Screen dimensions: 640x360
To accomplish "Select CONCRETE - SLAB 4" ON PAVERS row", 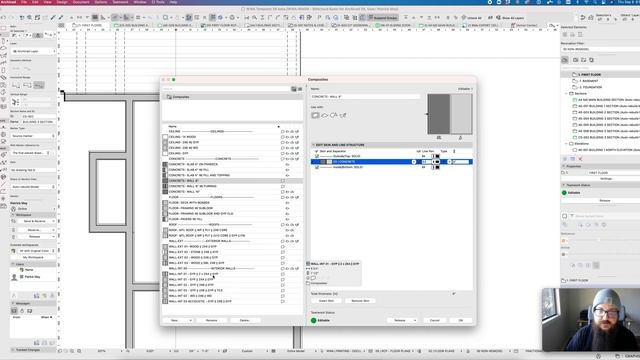I will 232,164.
